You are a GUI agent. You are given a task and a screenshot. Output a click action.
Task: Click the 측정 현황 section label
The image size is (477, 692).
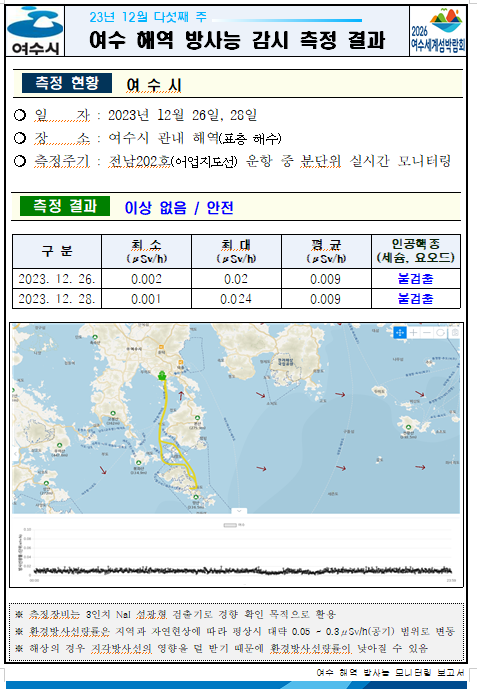pyautogui.click(x=67, y=83)
